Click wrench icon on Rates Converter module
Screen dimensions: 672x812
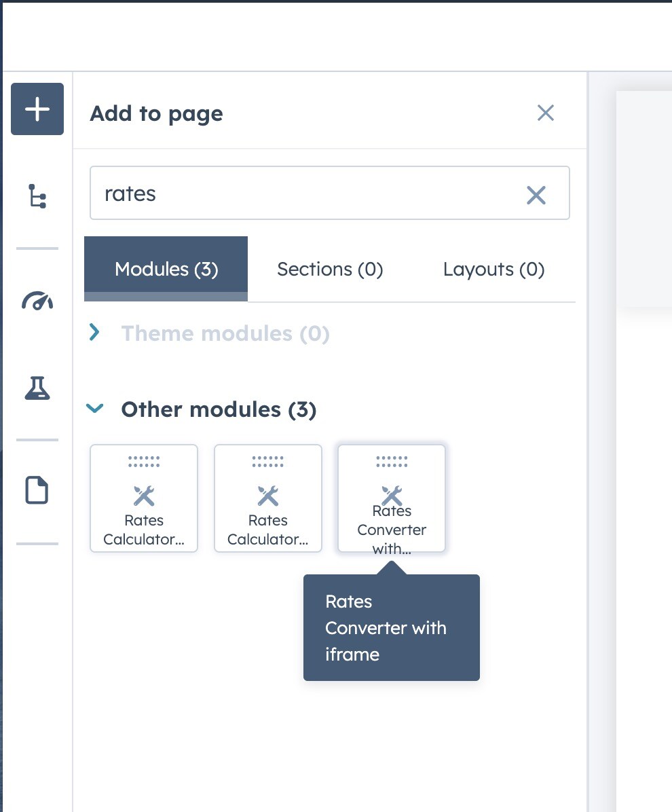pos(392,494)
